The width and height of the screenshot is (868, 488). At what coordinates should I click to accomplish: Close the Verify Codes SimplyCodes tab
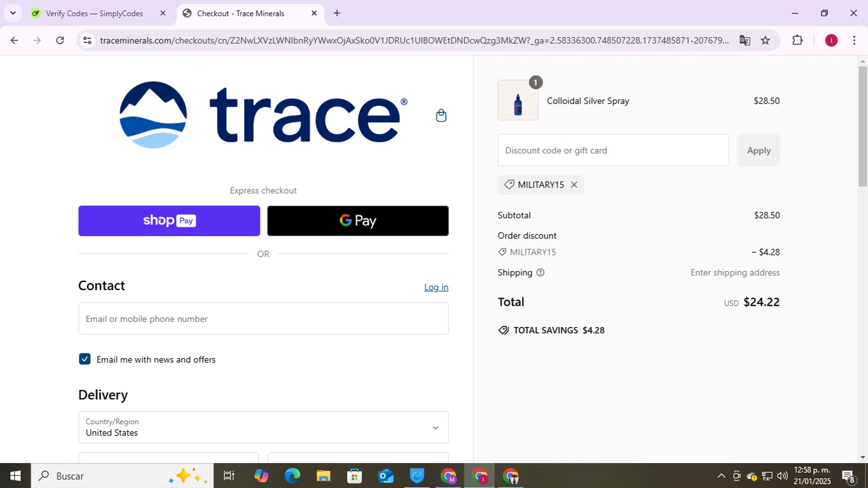pyautogui.click(x=163, y=13)
